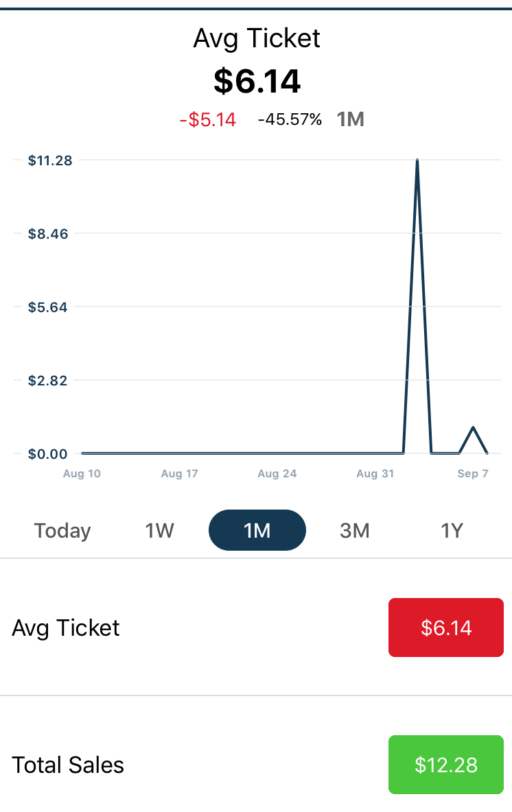Tap the green $12.28 badge

coord(446,765)
